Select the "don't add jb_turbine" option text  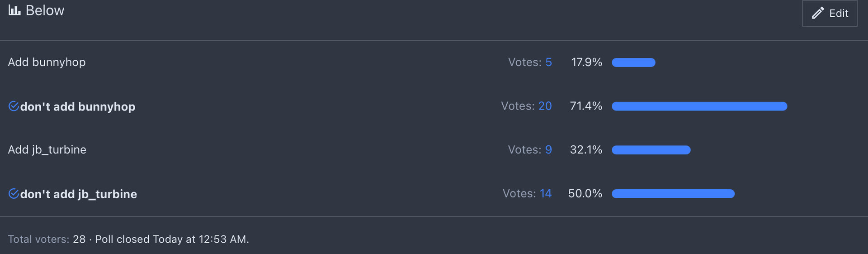(x=79, y=194)
